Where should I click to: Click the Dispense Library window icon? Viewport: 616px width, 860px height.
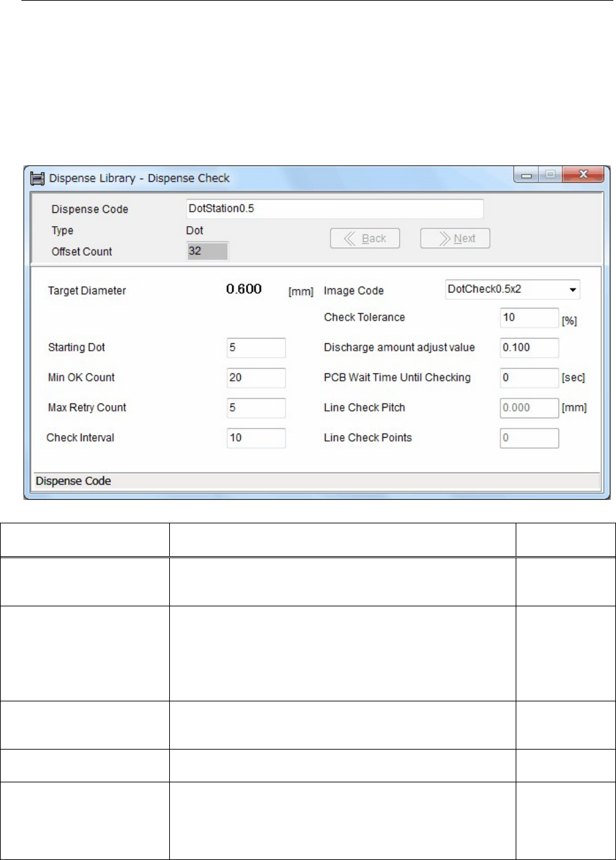click(x=39, y=179)
